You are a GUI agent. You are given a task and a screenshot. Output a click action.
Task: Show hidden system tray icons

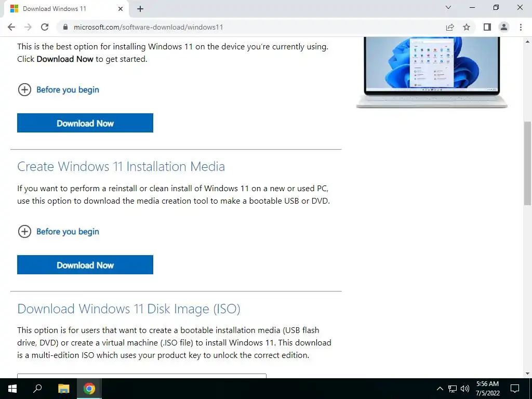(x=440, y=389)
